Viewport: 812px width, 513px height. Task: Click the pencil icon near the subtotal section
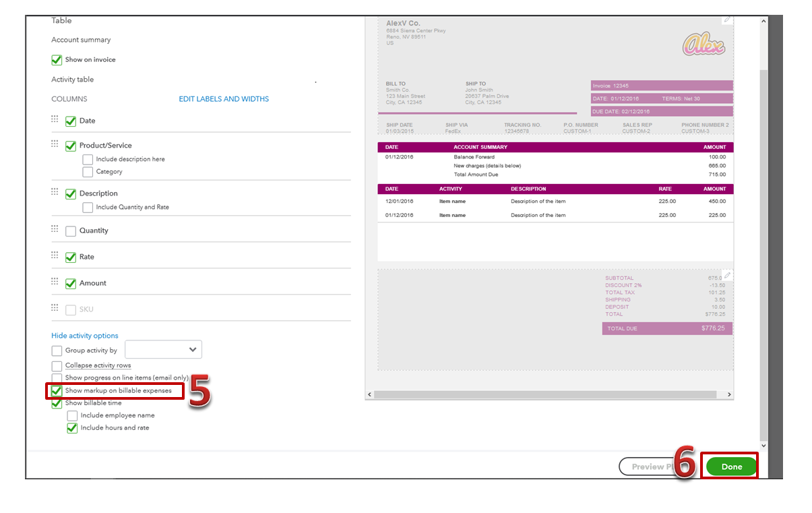coord(726,274)
